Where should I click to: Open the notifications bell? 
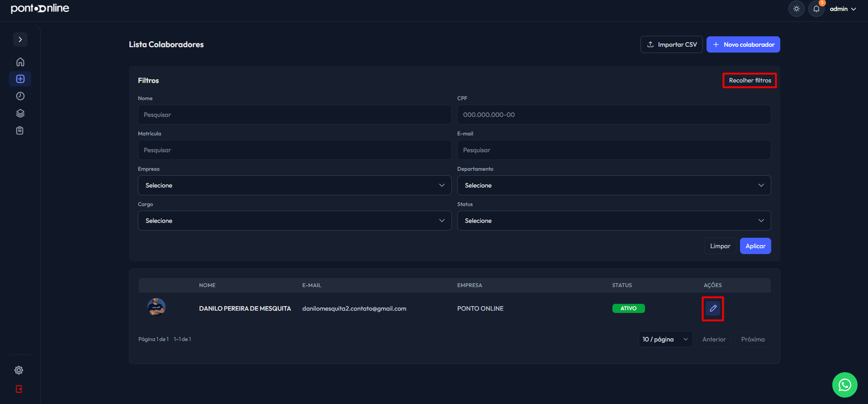click(x=816, y=9)
